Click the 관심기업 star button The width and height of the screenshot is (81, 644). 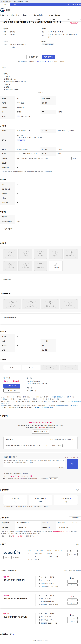tap(8, 557)
